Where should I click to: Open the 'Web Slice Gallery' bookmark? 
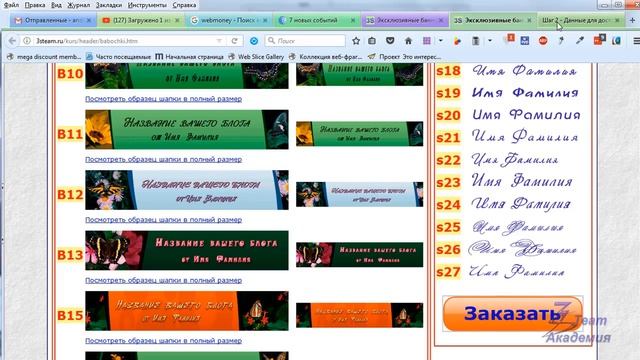[x=256, y=57]
